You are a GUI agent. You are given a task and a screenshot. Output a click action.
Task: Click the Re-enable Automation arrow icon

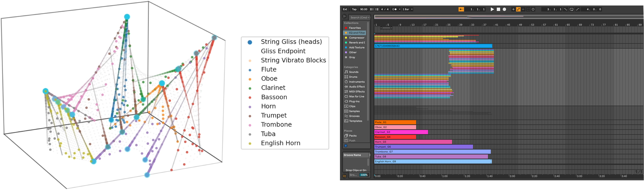tap(523, 9)
